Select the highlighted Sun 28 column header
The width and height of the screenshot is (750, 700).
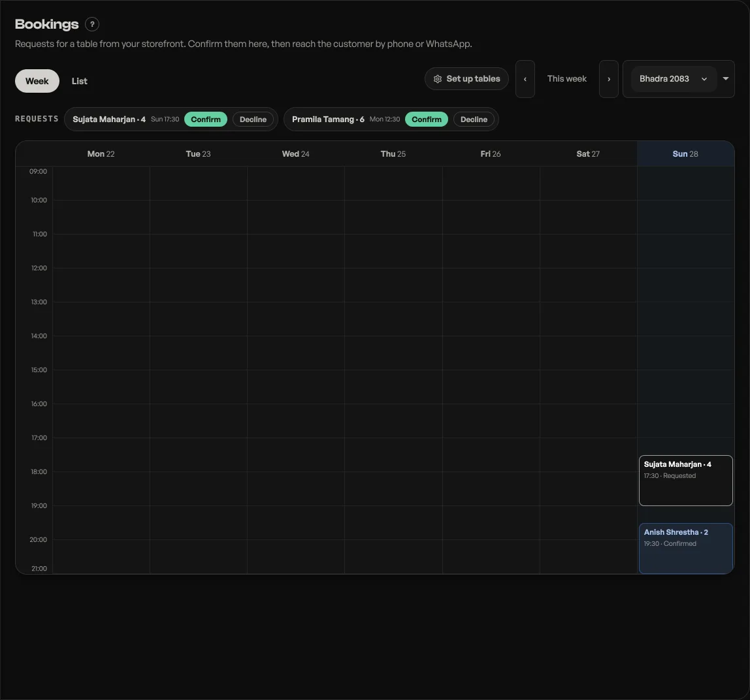(685, 154)
